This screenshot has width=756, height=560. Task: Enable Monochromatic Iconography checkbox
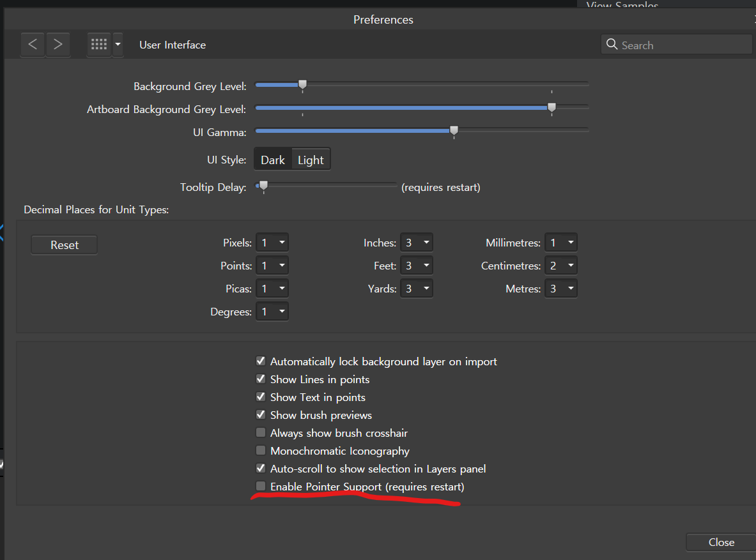click(x=260, y=450)
